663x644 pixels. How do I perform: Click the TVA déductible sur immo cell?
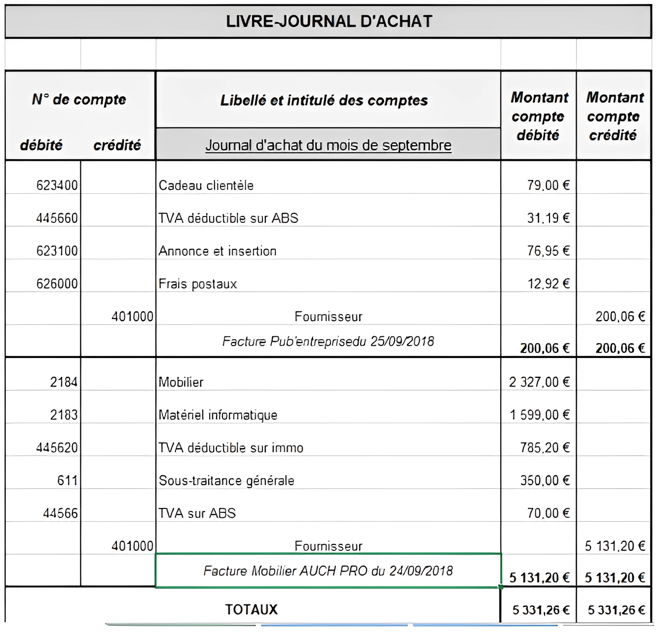[x=328, y=447]
